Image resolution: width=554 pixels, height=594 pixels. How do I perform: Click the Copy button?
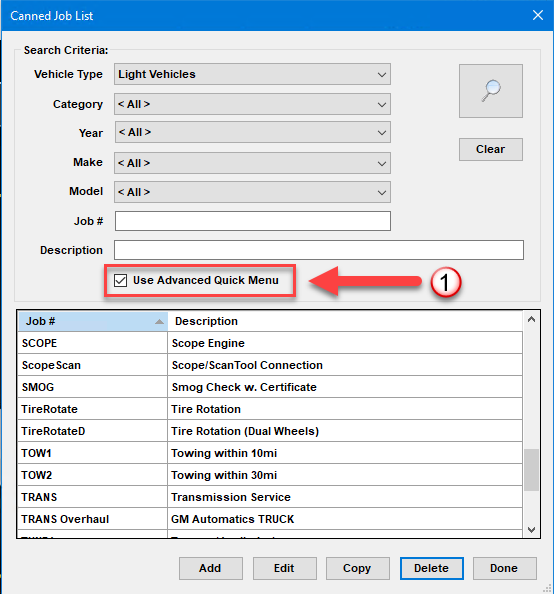coord(357,568)
